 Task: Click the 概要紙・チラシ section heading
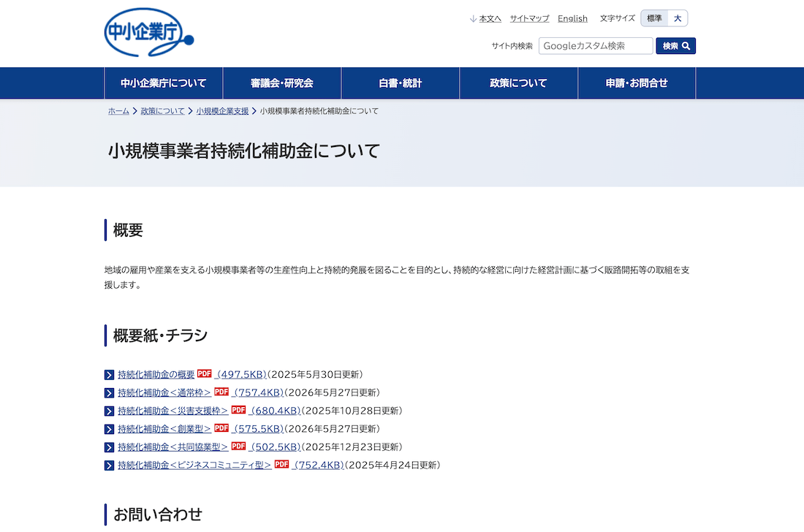click(x=161, y=335)
